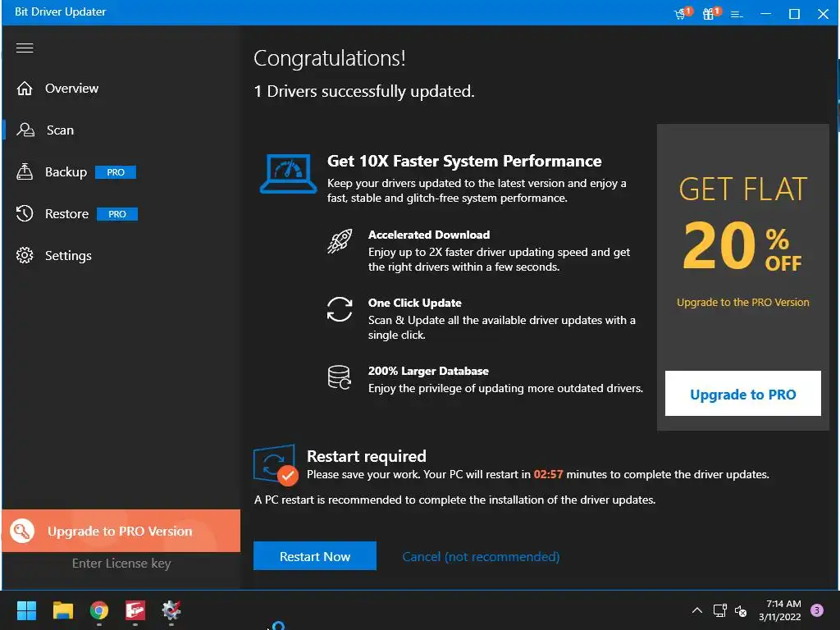840x630 pixels.
Task: Switch to the Scan section
Action: [60, 130]
